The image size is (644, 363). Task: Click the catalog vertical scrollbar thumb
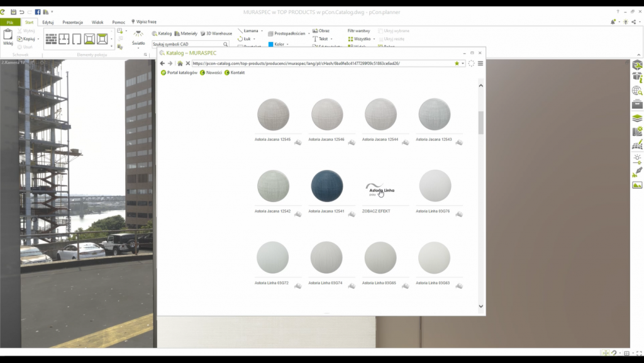click(x=481, y=123)
